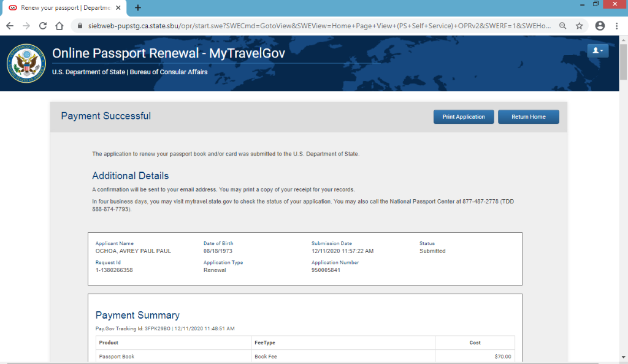Screen dimensions: 628x364
Task: Open the zoom magnifier icon in address bar
Action: point(563,26)
